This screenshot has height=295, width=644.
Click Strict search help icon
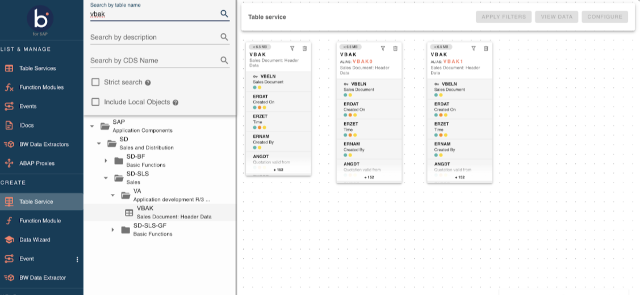coord(148,83)
